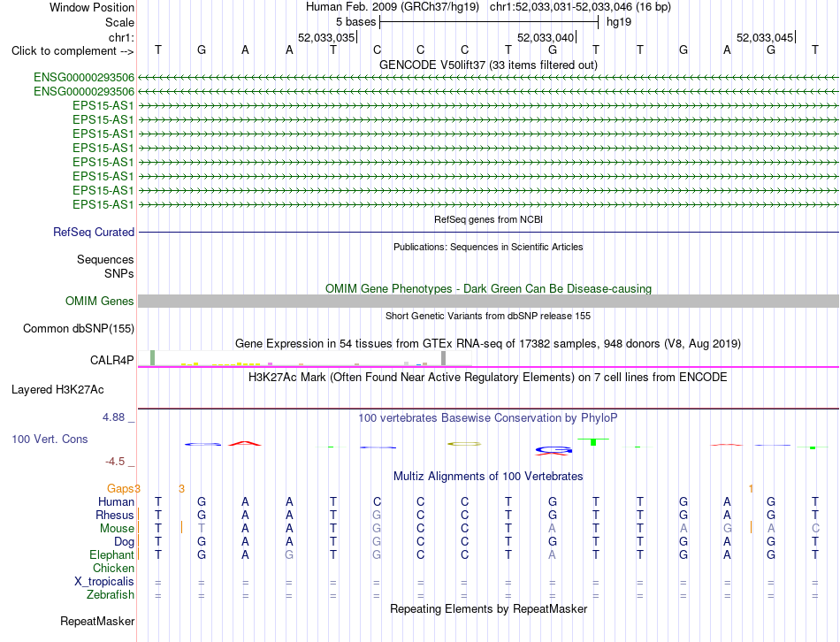Click the 'hg19' label beside scale bar
Image resolution: width=840 pixels, height=642 pixels.
619,22
